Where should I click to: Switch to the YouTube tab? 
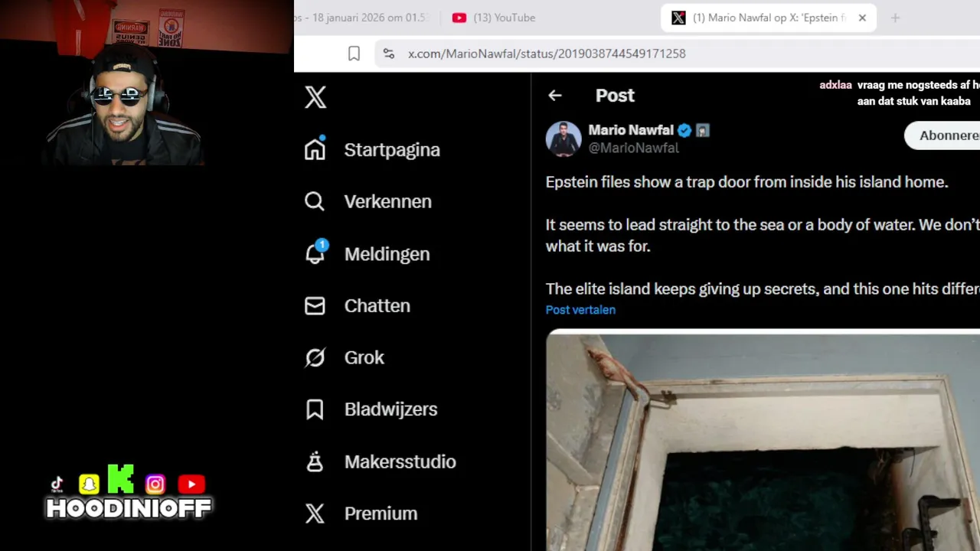[494, 18]
